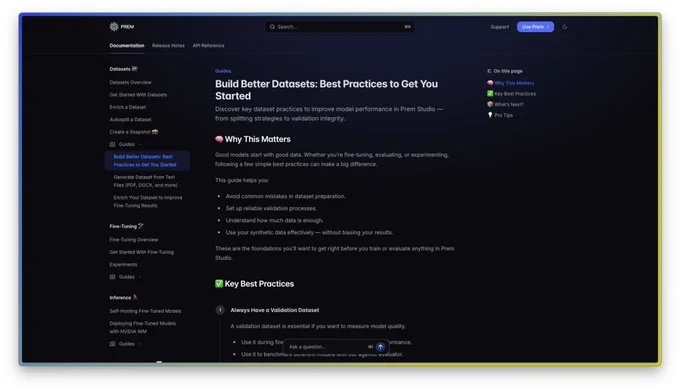Open Autosplit a Dataset page
Screen dimensions: 680x391
[x=131, y=120]
